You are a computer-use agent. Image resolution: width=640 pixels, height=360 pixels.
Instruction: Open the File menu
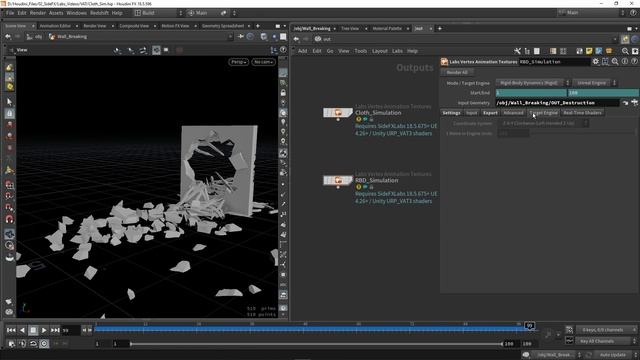tap(10, 13)
